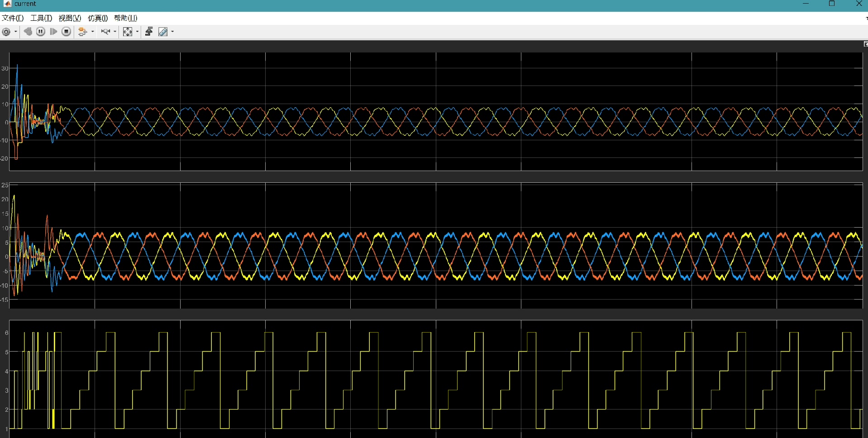
Task: Minimize the current scope window
Action: (x=806, y=4)
